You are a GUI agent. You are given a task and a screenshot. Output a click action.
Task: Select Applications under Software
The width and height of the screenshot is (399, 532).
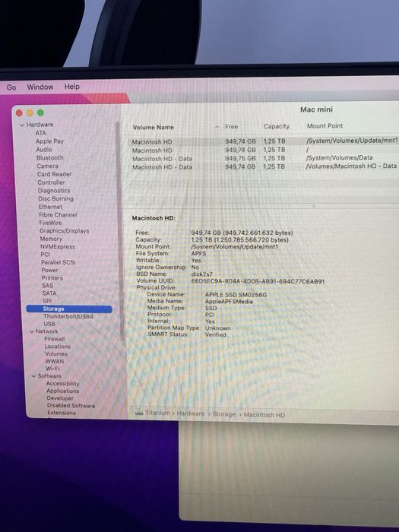click(62, 391)
